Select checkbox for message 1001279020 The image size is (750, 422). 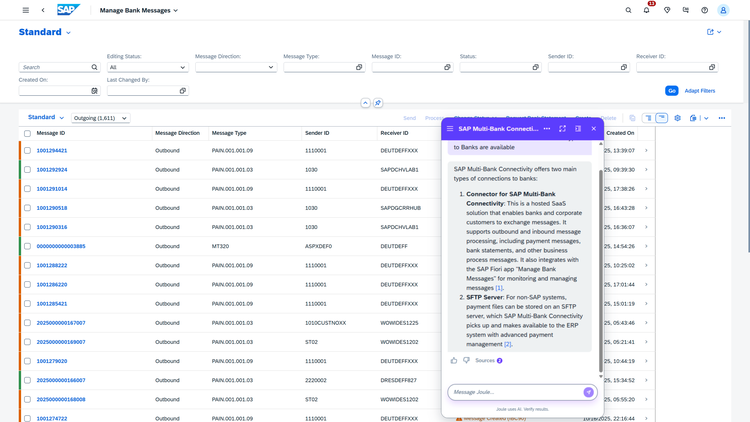(x=27, y=361)
